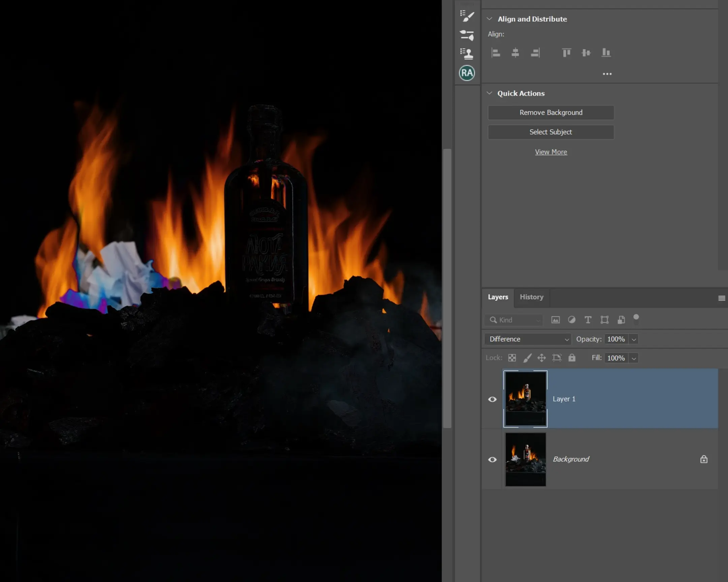The image size is (728, 582).
Task: Open the Clone Source panel icon
Action: [x=467, y=54]
